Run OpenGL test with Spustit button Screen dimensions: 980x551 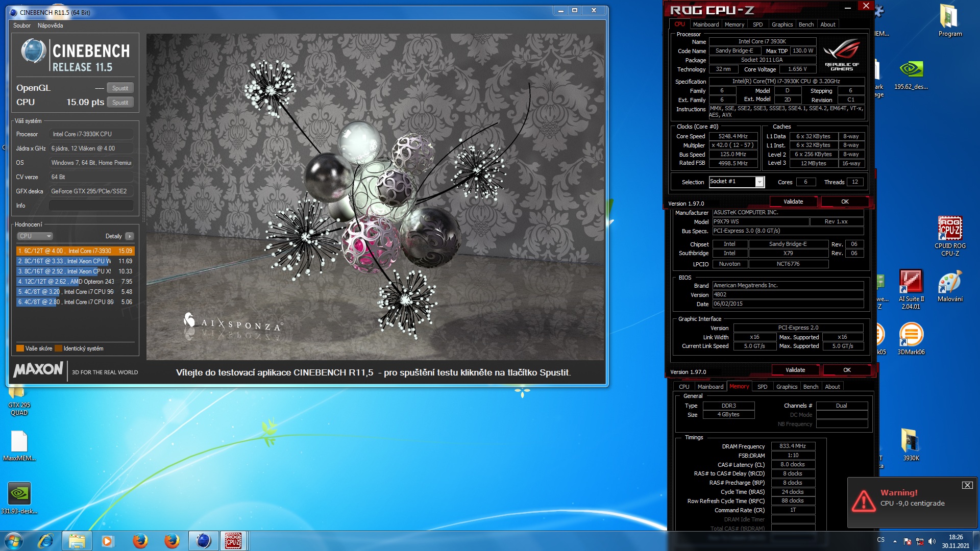coord(120,88)
